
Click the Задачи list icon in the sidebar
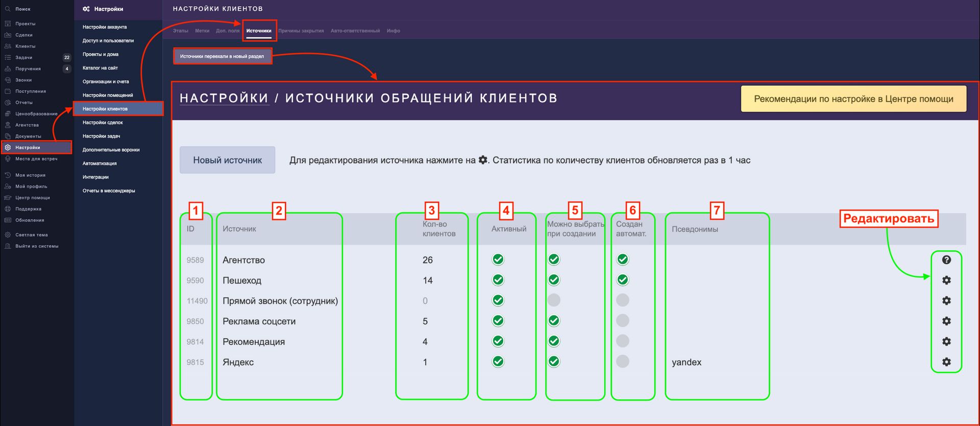click(8, 57)
